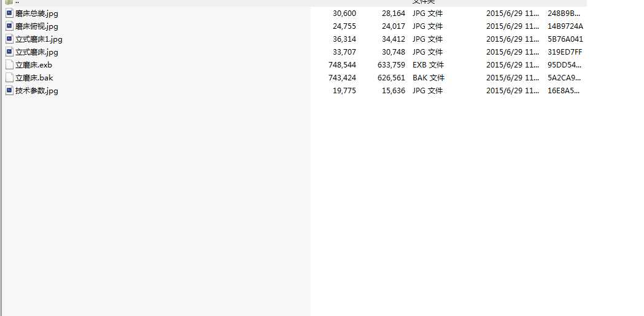Click the 立式磨床.jpg image file icon

click(9, 52)
